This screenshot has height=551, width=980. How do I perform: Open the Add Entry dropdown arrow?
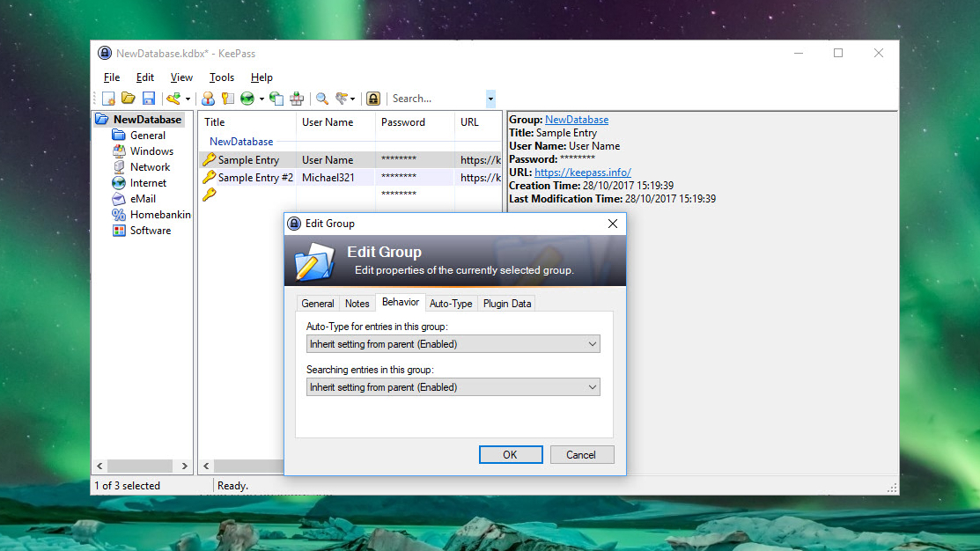pos(188,99)
